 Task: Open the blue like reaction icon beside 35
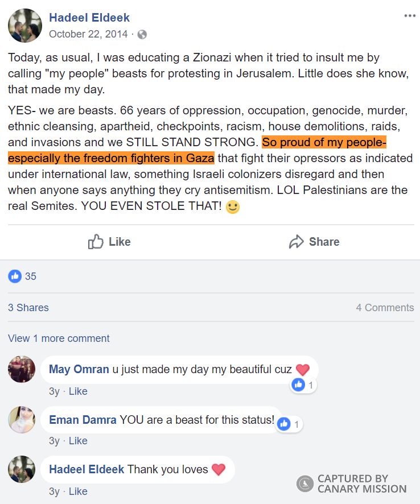click(x=15, y=276)
